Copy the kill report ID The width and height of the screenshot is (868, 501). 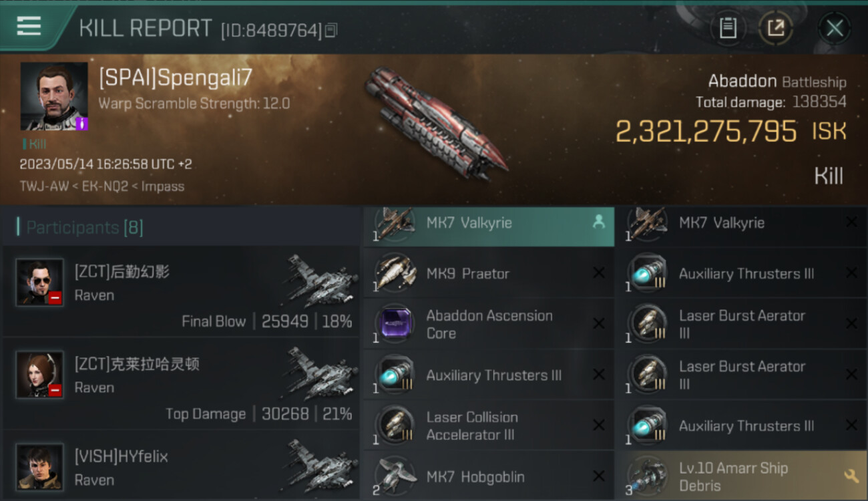point(331,30)
